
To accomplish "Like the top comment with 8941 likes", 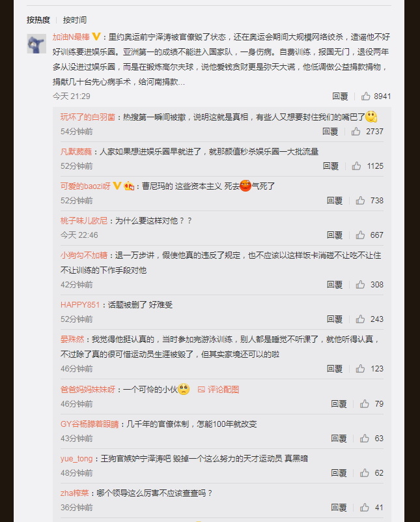I will tap(366, 96).
